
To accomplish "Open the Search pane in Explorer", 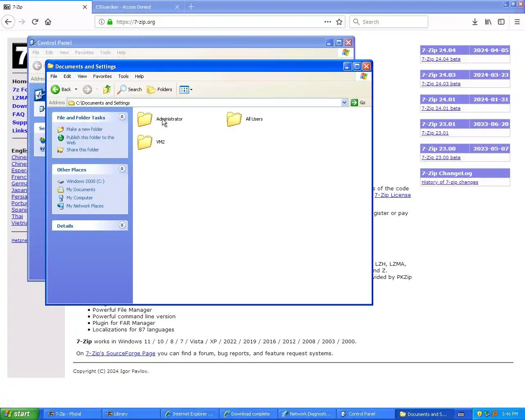I will click(x=130, y=89).
